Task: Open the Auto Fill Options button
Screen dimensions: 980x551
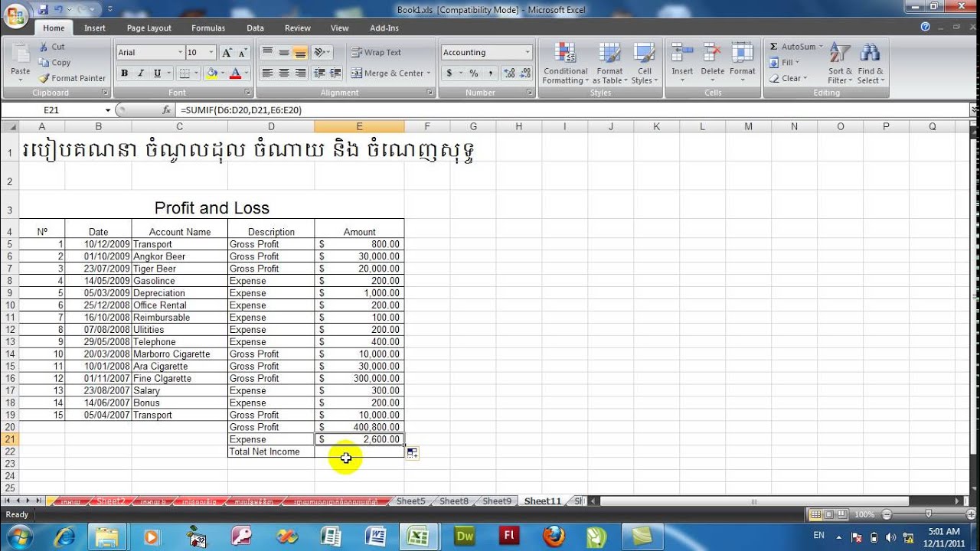Action: click(412, 453)
